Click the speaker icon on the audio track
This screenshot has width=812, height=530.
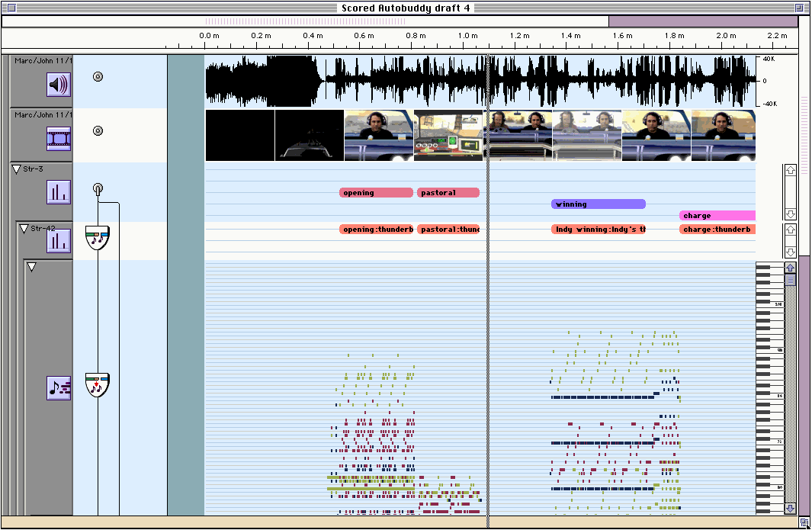(59, 85)
